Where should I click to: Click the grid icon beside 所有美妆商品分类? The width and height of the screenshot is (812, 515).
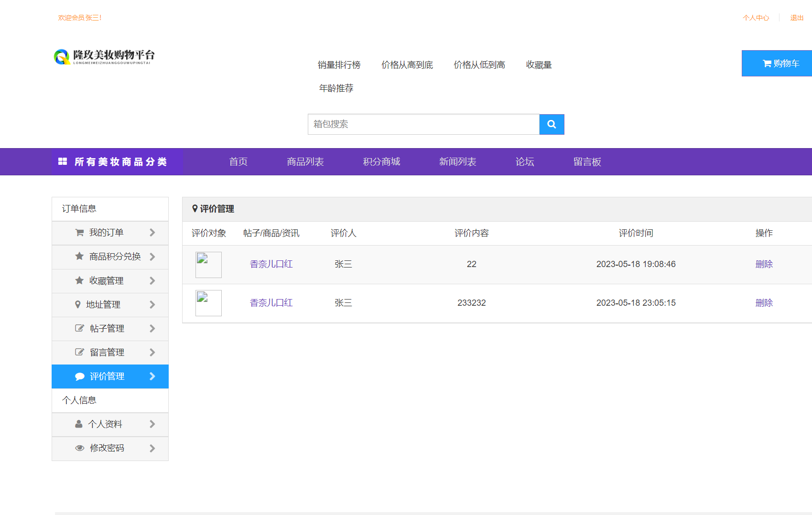(63, 161)
